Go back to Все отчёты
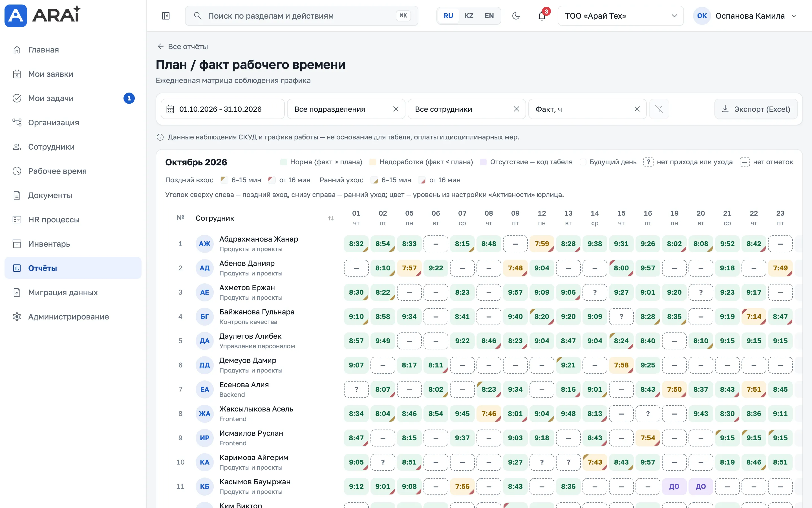The image size is (812, 508). [x=182, y=46]
